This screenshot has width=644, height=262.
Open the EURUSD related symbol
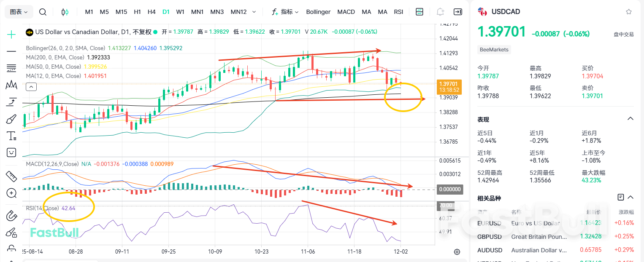[490, 223]
